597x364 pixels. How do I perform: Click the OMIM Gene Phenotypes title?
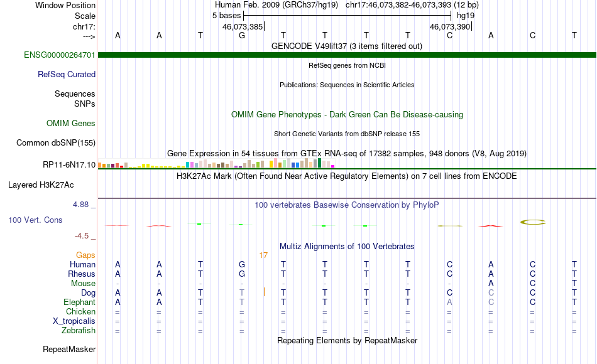(x=348, y=115)
